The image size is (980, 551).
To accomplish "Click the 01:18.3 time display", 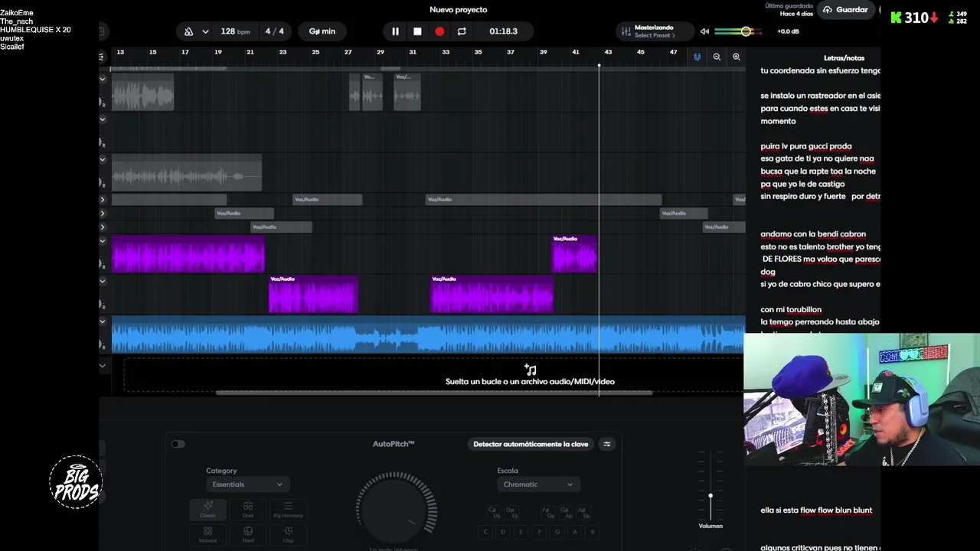I will click(x=503, y=31).
